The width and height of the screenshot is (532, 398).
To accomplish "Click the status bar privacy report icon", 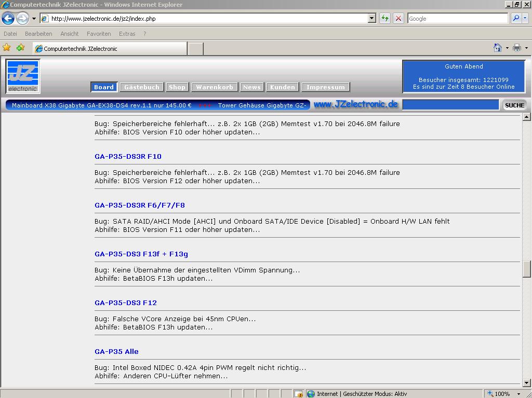I will pyautogui.click(x=299, y=394).
